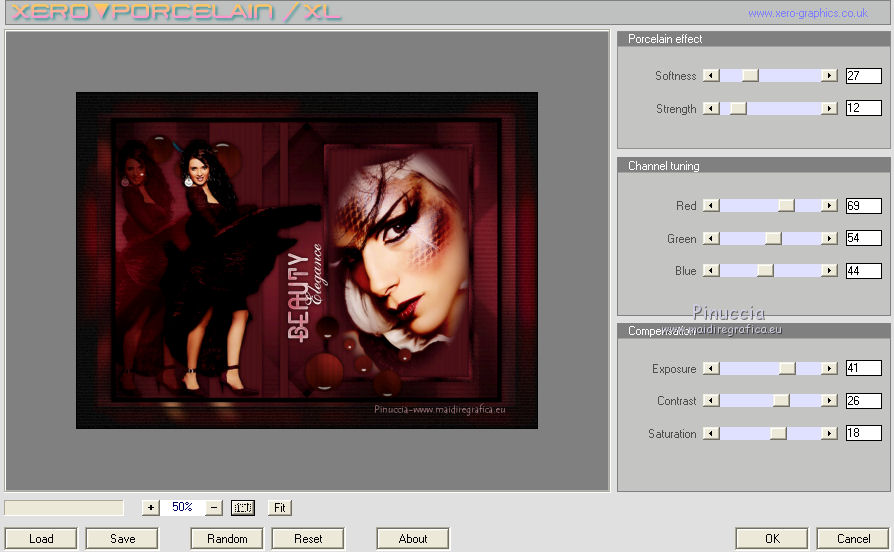This screenshot has height=552, width=894.
Task: Save the current preset settings
Action: (123, 539)
